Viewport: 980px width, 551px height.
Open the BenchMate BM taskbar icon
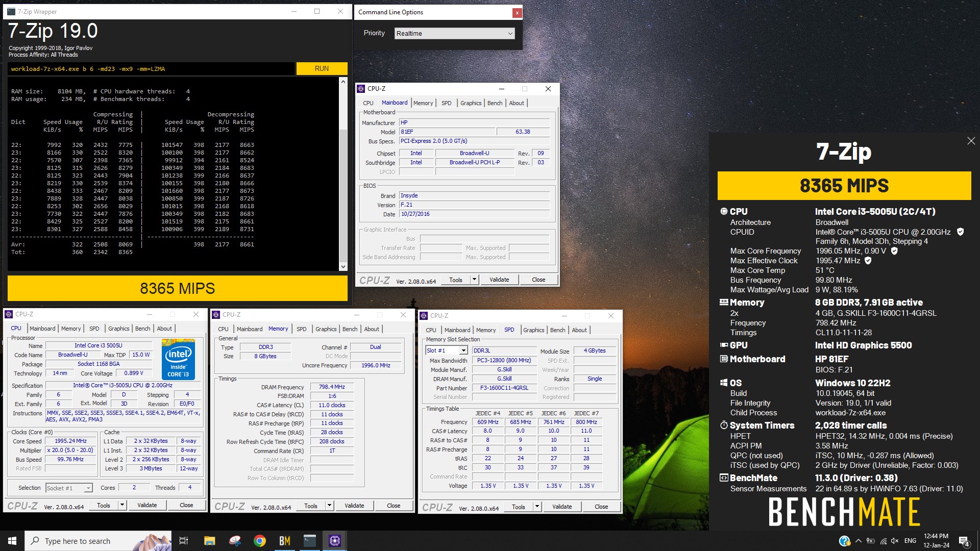285,541
